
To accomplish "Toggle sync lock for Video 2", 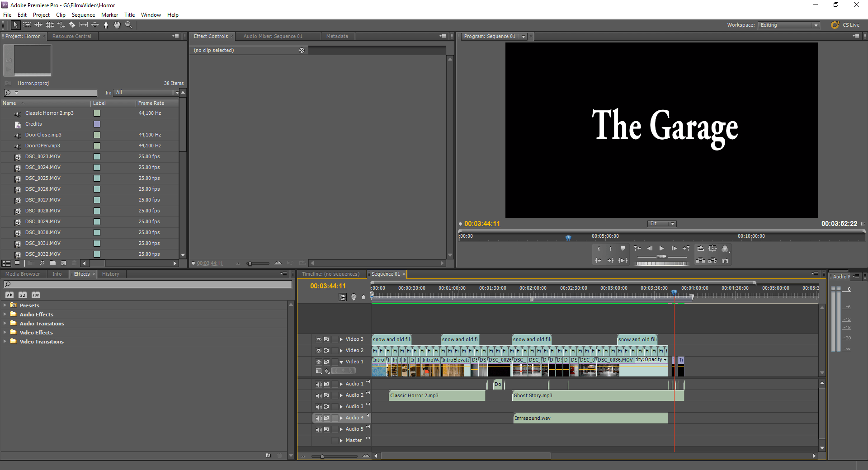I will [x=326, y=351].
